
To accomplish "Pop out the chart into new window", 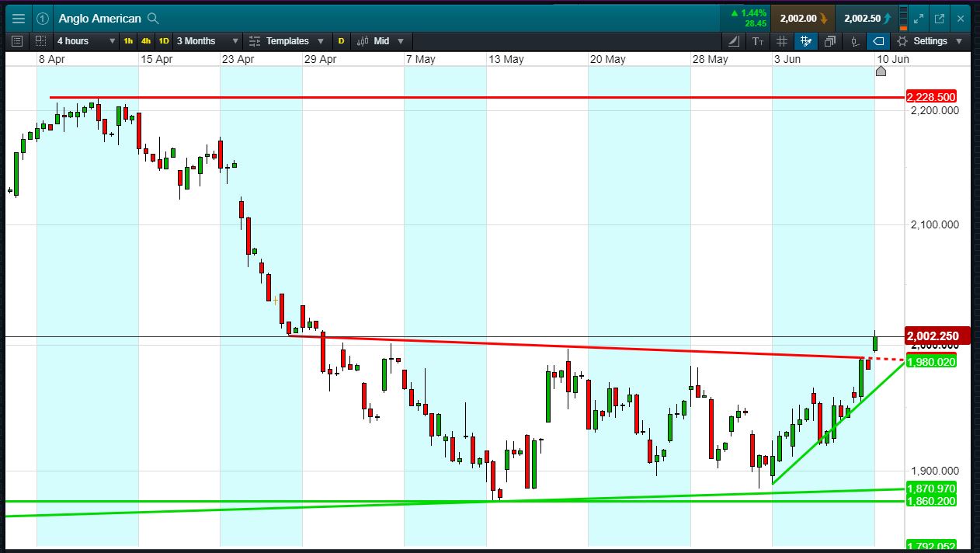I will [x=940, y=19].
